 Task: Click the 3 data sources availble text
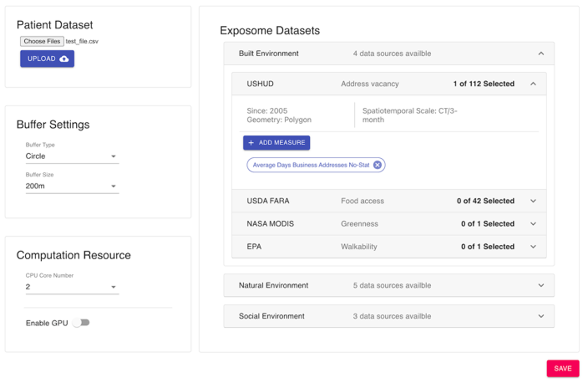pyautogui.click(x=392, y=316)
